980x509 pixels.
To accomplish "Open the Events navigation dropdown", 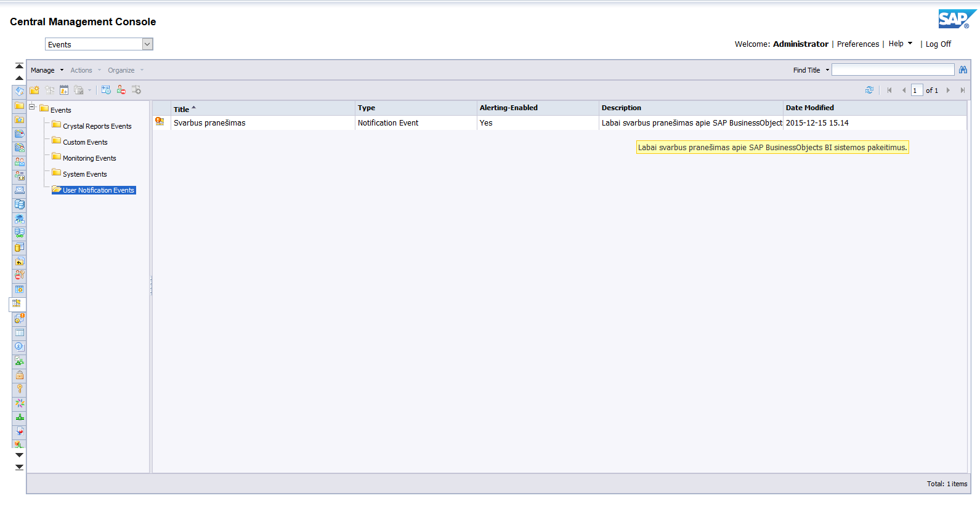I will 147,44.
